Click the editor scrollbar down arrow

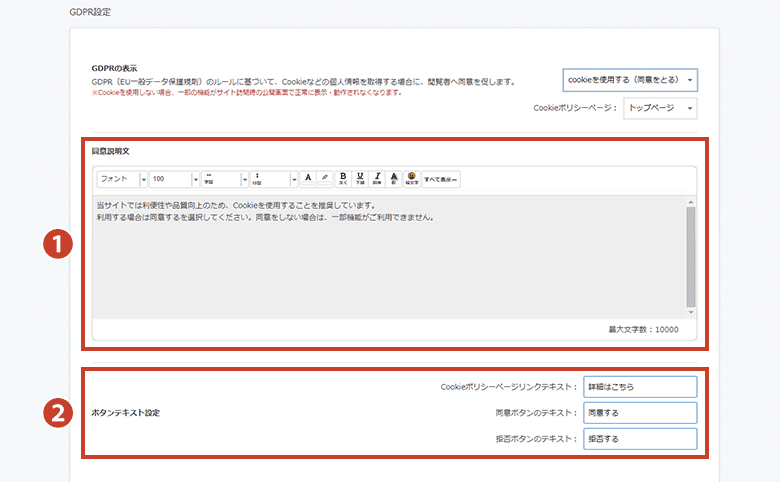[x=690, y=311]
